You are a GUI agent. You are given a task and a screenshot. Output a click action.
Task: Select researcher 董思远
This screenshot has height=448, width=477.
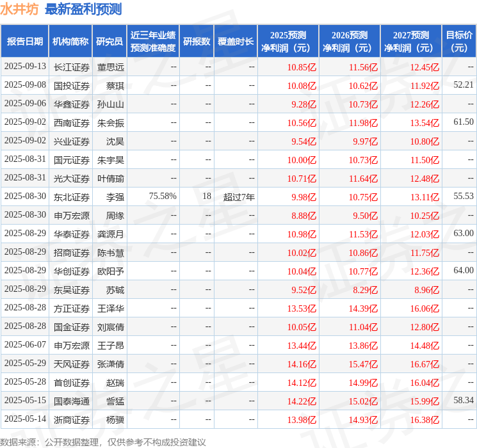111,67
